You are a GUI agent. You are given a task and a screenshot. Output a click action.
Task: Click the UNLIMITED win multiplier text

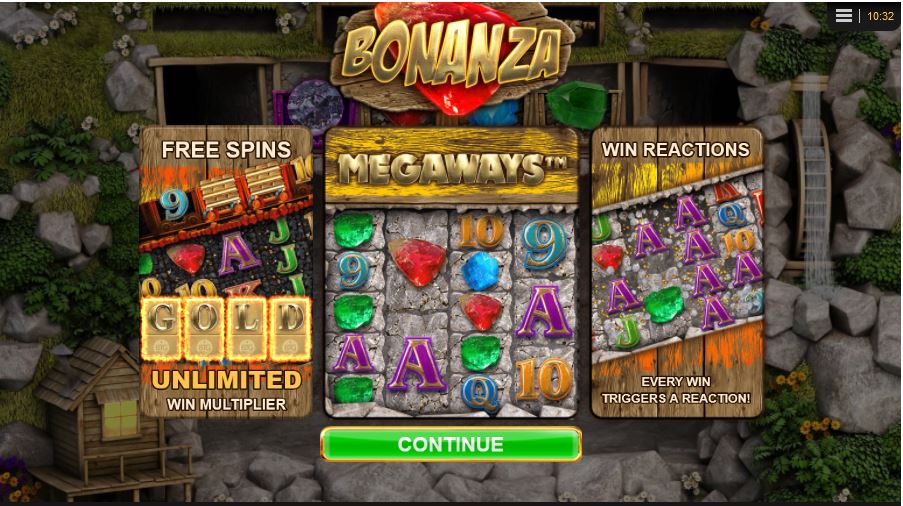tap(226, 380)
